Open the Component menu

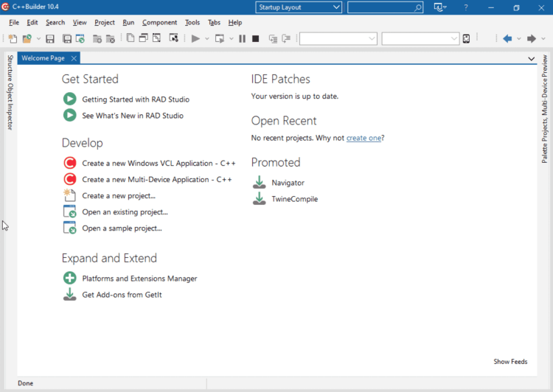pyautogui.click(x=159, y=23)
